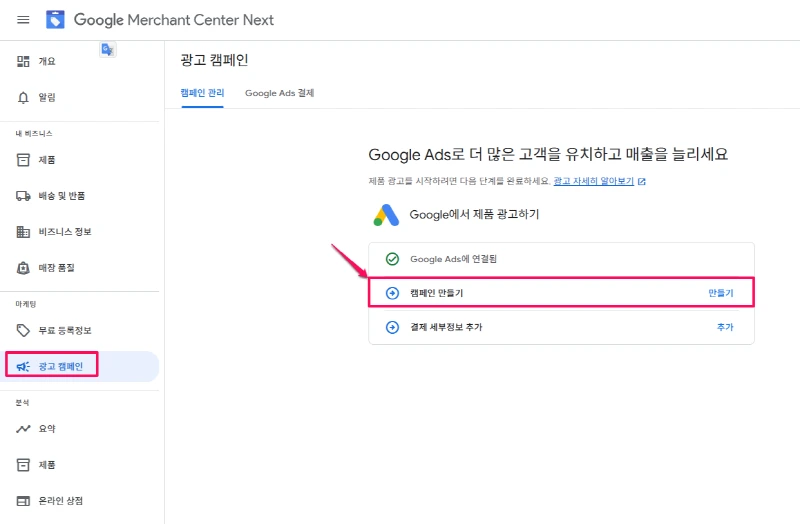Click green checkmark beside Google Ads에 연결됨

pos(392,259)
